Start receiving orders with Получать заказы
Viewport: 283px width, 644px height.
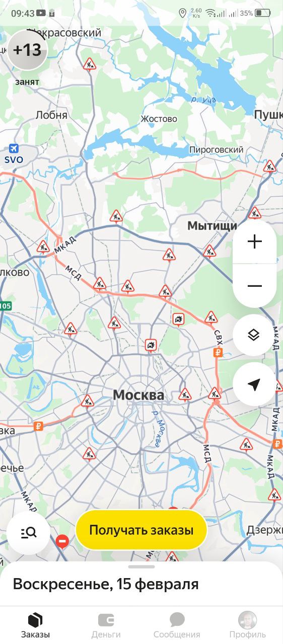(141, 530)
